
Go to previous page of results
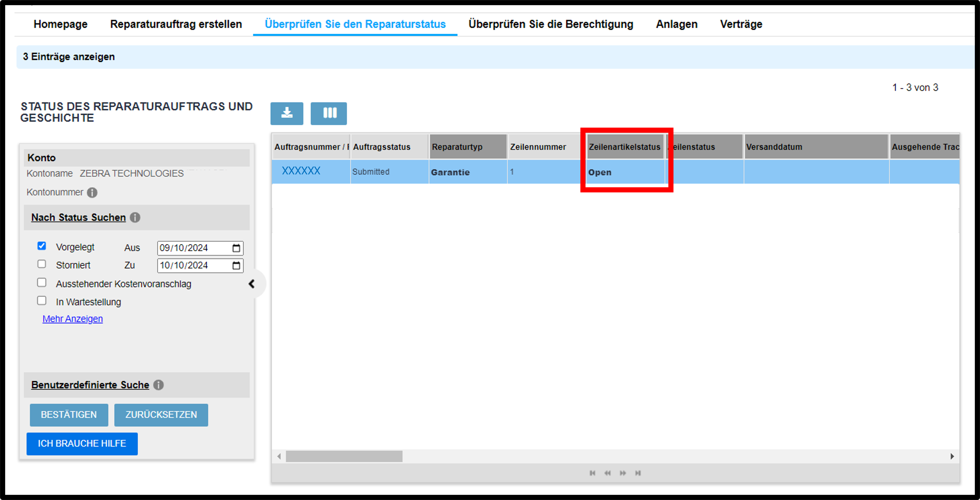607,473
